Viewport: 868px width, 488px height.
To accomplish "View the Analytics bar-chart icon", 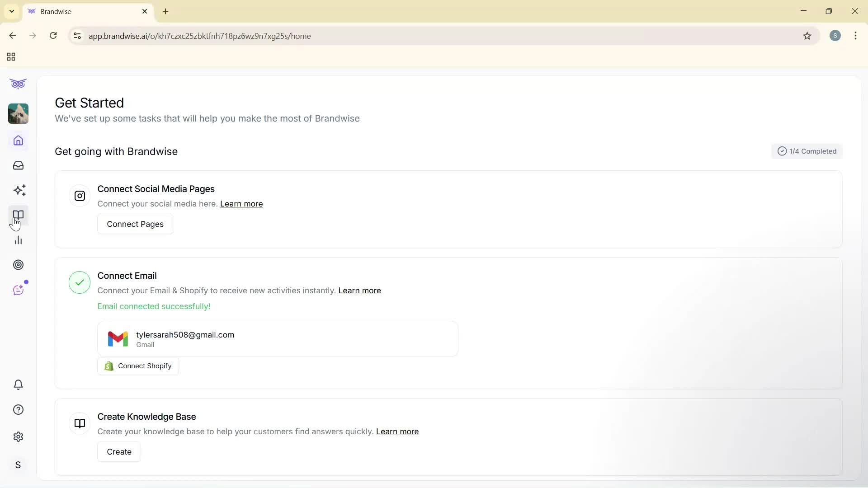I will [18, 240].
